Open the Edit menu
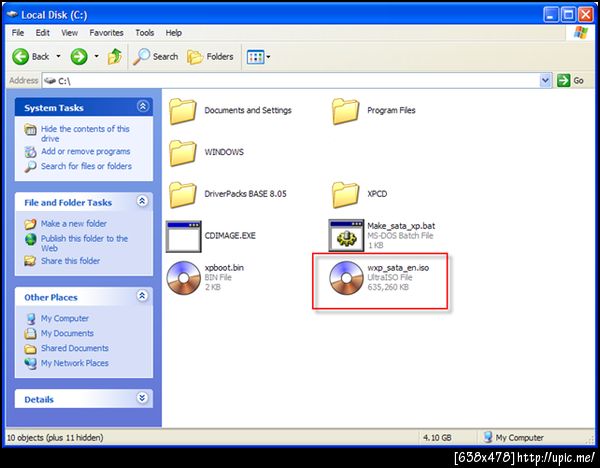Image resolution: width=600 pixels, height=468 pixels. tap(42, 33)
